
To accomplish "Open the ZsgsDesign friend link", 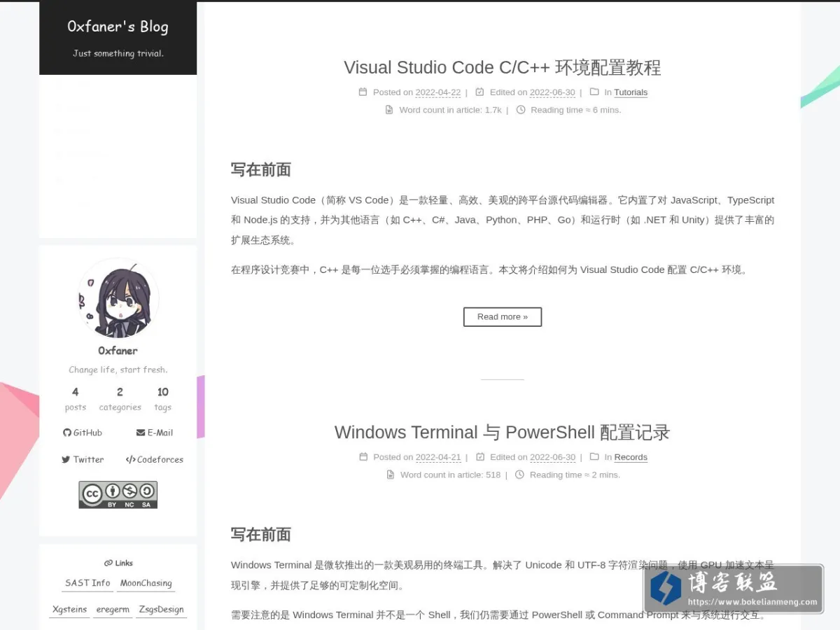I will pyautogui.click(x=161, y=610).
